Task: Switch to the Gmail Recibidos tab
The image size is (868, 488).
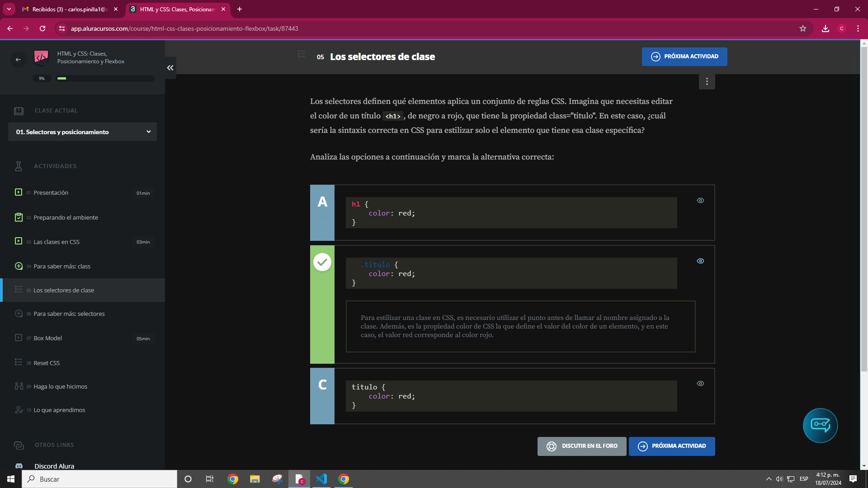Action: (x=70, y=9)
